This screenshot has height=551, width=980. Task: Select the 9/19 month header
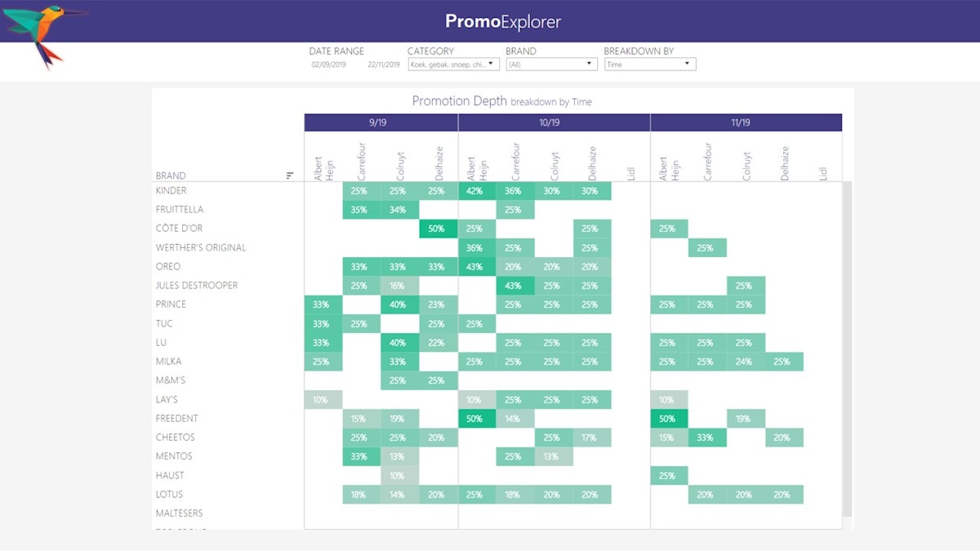[x=381, y=122]
